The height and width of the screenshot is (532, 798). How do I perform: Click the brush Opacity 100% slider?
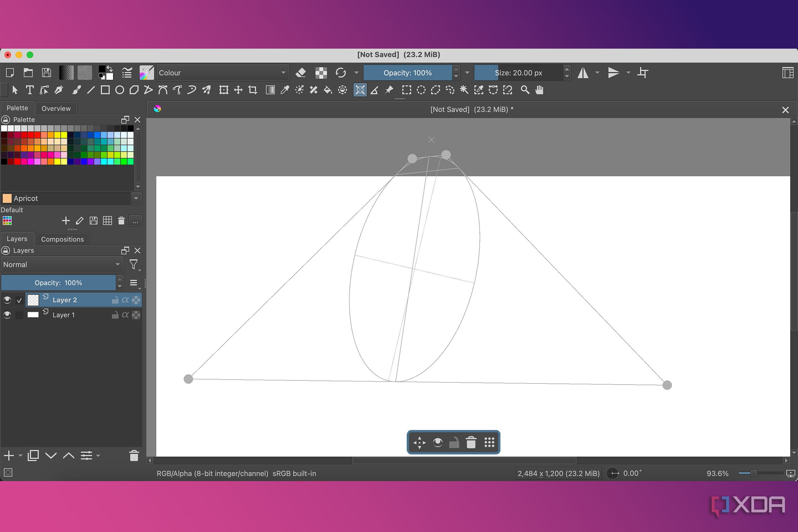(x=408, y=73)
